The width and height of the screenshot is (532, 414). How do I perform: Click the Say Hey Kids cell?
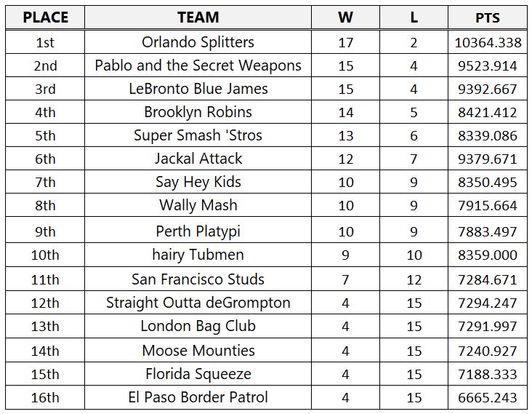click(198, 182)
